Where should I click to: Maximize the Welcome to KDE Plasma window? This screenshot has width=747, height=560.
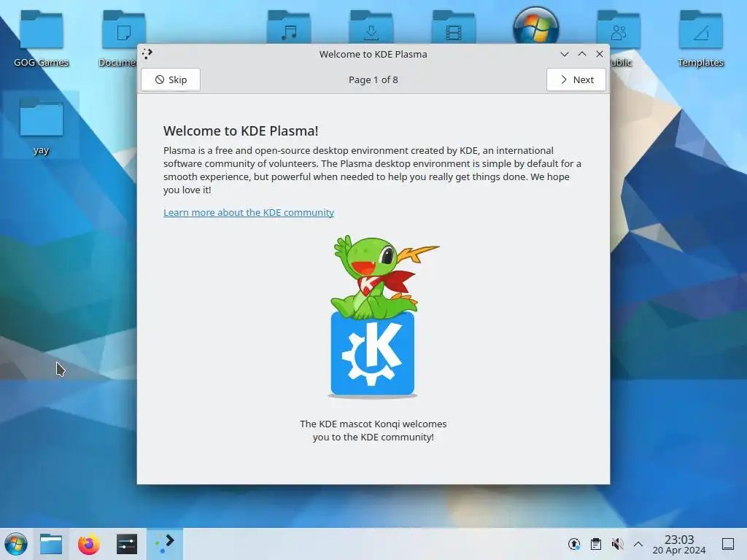click(x=582, y=54)
